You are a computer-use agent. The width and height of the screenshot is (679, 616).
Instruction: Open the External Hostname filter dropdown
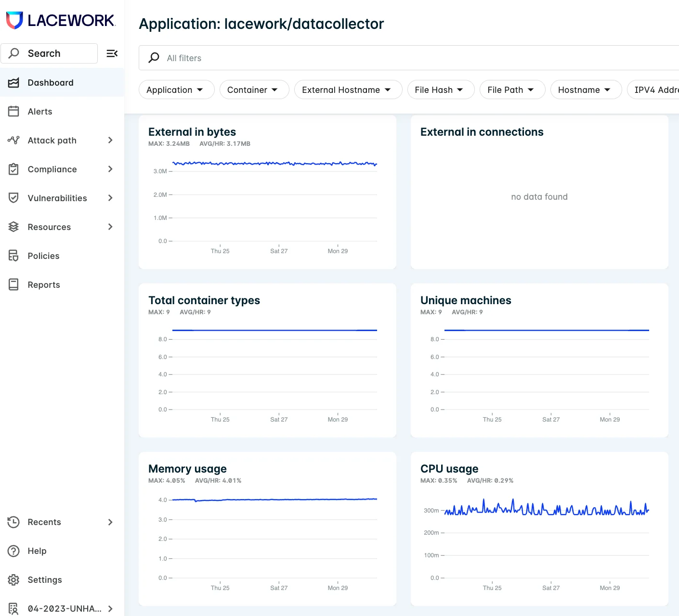point(348,90)
